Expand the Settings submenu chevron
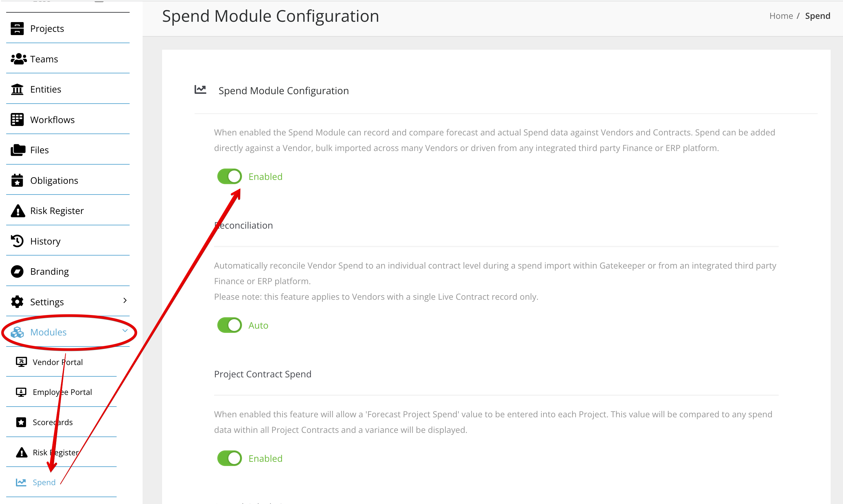The height and width of the screenshot is (504, 843). point(125,300)
